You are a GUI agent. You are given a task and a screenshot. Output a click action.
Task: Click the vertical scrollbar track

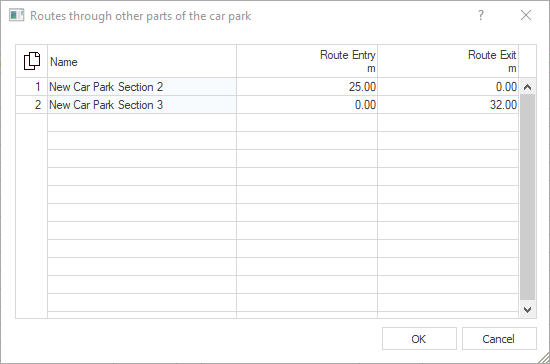(527, 197)
